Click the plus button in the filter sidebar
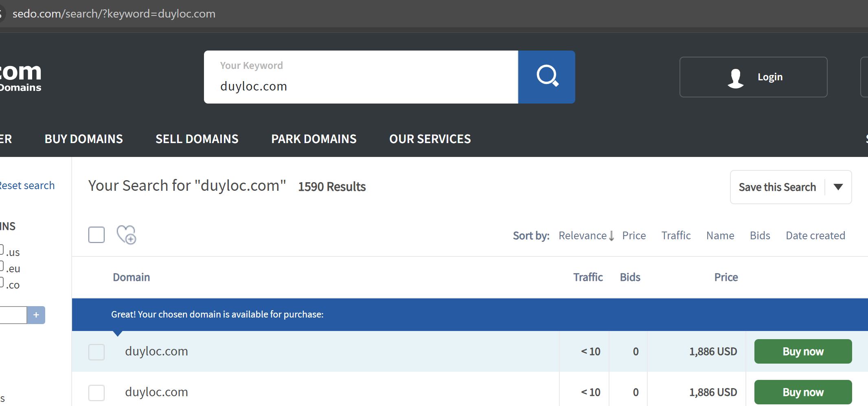Viewport: 868px width, 406px height. [36, 315]
